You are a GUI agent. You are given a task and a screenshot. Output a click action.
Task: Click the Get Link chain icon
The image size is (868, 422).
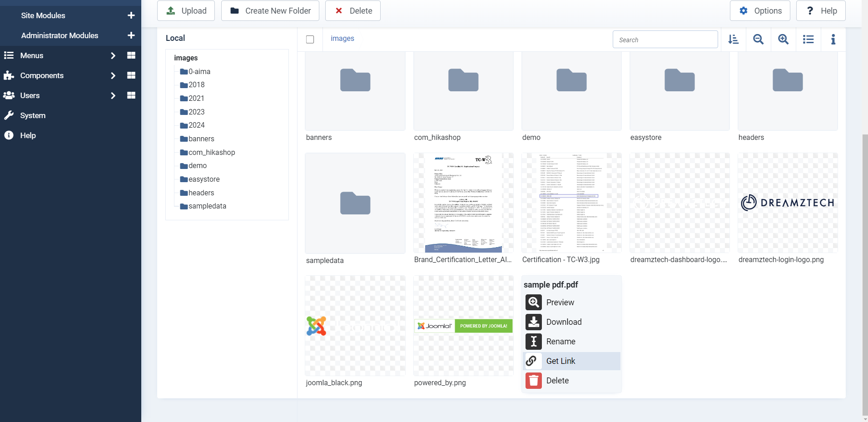click(534, 361)
